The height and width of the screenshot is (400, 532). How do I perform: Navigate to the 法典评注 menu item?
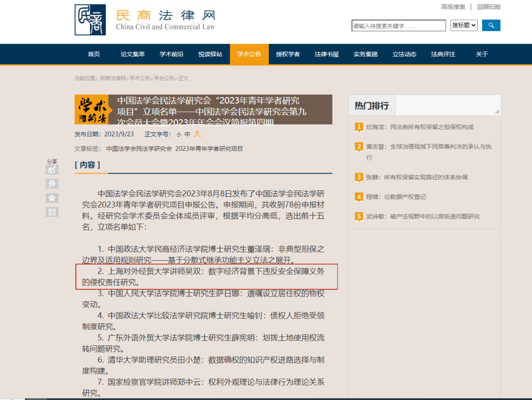tap(443, 55)
